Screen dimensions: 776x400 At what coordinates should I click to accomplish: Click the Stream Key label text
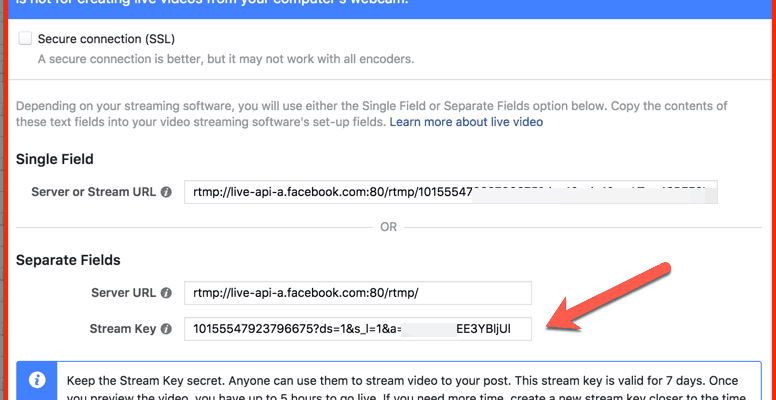coord(123,329)
